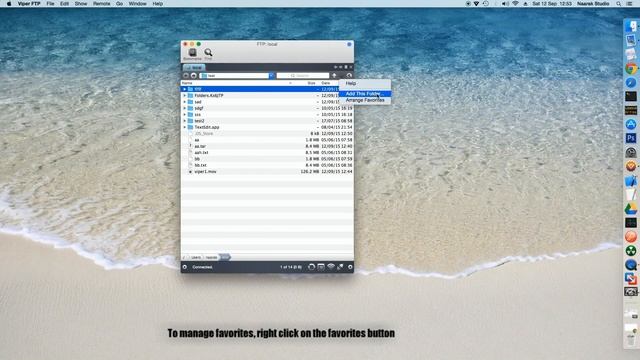Click the 1 of 14 selection count
The width and height of the screenshot is (640, 360).
[x=291, y=267]
